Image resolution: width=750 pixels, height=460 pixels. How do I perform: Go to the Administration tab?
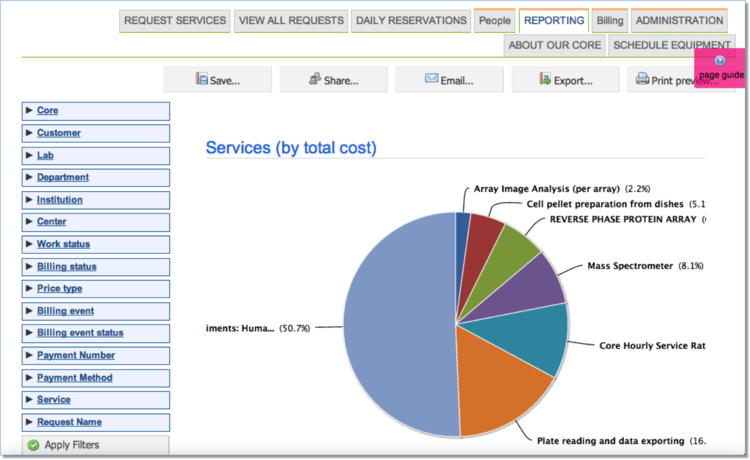click(x=679, y=21)
